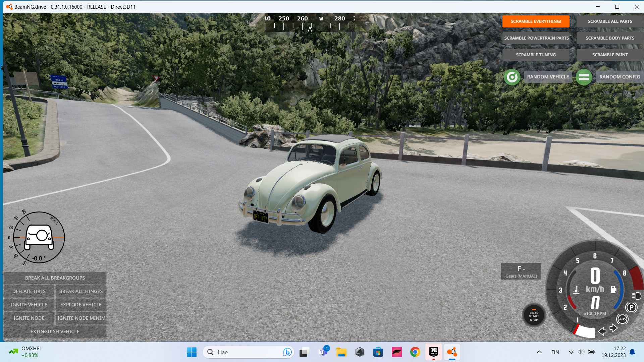Click the speedometer 0 km/h readout
Image resolution: width=644 pixels, height=362 pixels.
[x=595, y=281]
